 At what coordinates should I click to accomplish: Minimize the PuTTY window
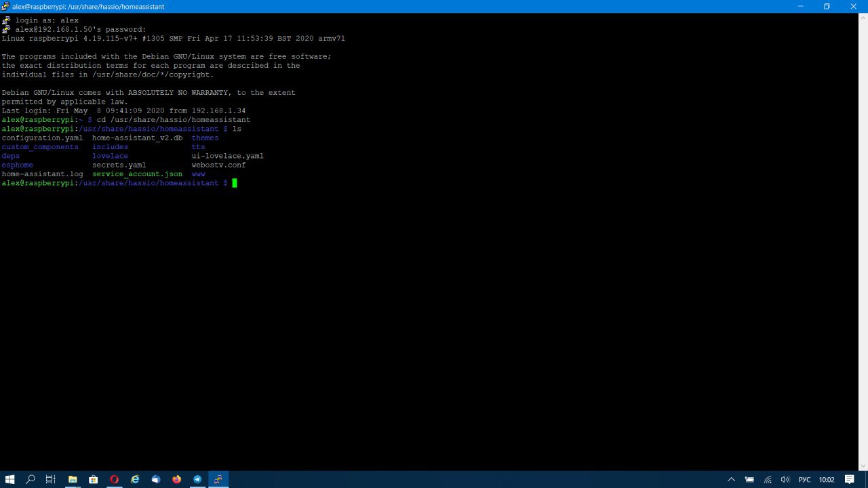(x=801, y=6)
